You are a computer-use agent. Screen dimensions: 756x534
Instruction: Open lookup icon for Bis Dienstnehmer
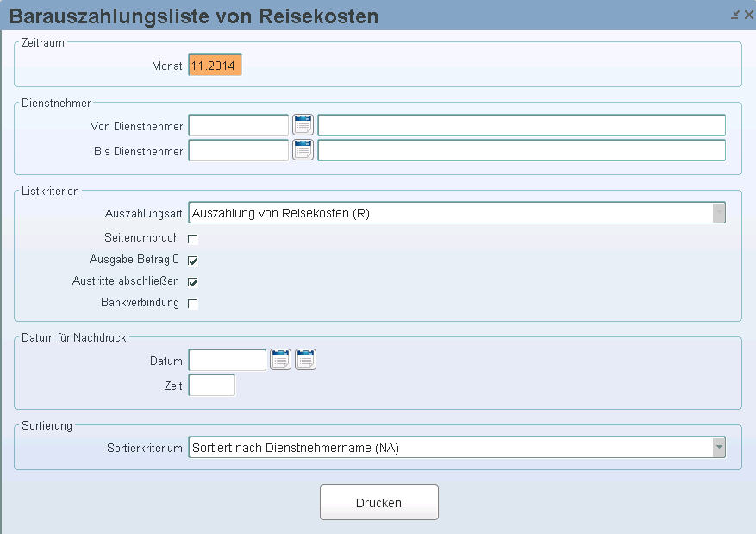(303, 150)
